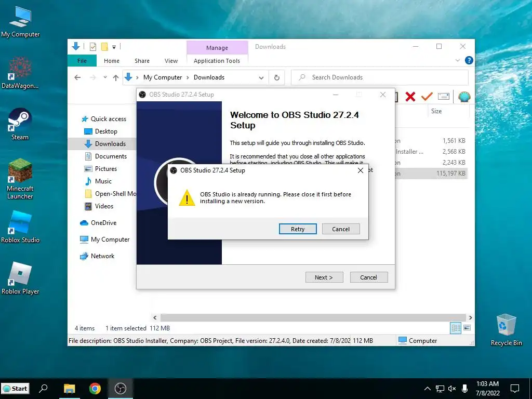Screen dimensions: 532x399
Task: Open the Recycle Bin
Action: pyautogui.click(x=506, y=330)
